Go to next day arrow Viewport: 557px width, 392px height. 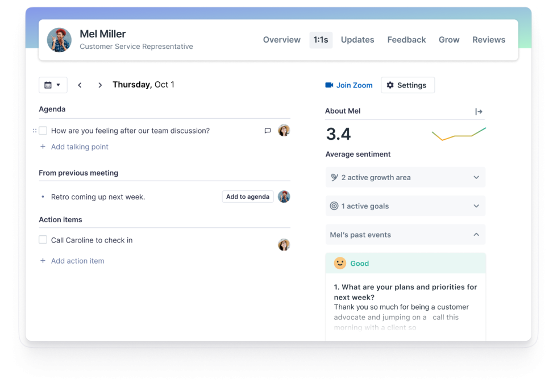(100, 85)
